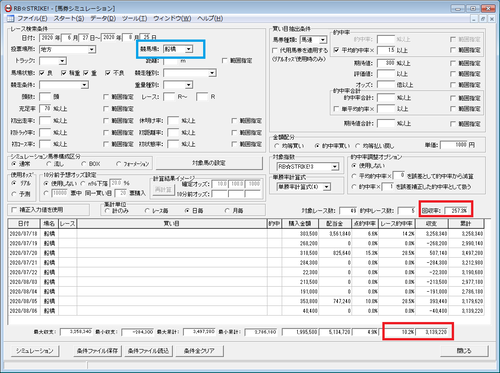Image resolution: width=500 pixels, height=373 pixels.
Task: Select the 流し ticket structure radio button
Action: (x=49, y=164)
